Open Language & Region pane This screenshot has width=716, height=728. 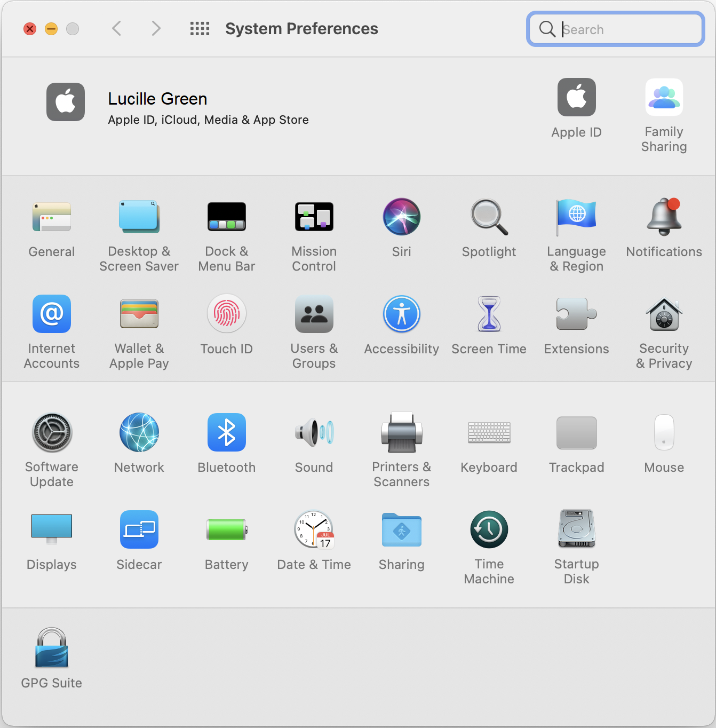click(577, 217)
